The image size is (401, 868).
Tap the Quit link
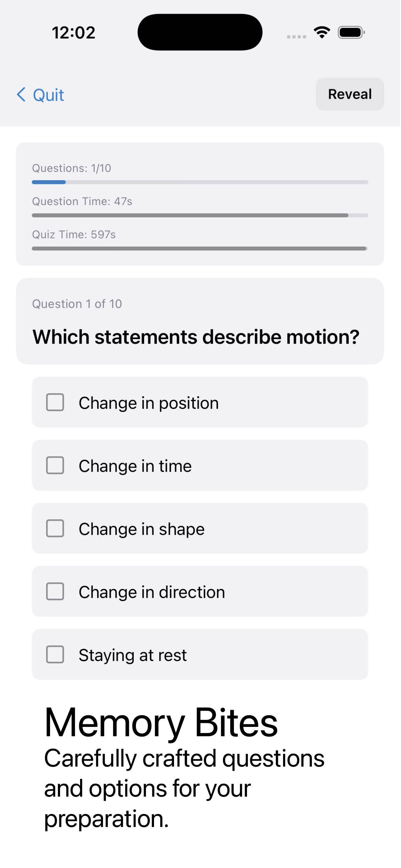[48, 95]
